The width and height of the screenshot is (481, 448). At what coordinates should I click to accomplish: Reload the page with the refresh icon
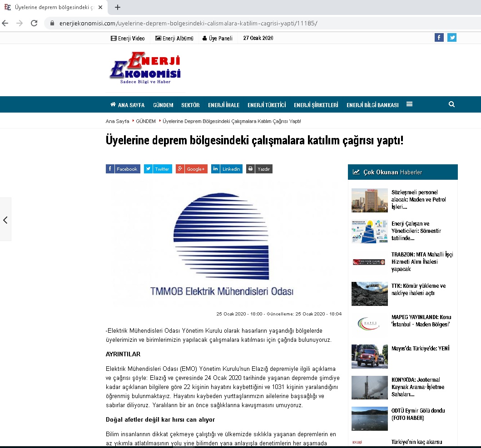[x=34, y=23]
